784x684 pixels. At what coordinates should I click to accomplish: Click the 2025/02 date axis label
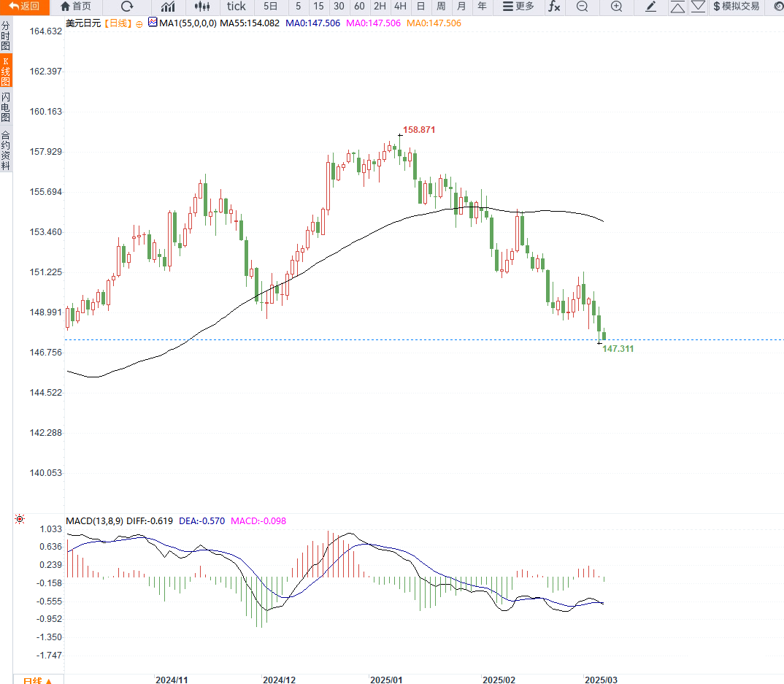coord(499,680)
